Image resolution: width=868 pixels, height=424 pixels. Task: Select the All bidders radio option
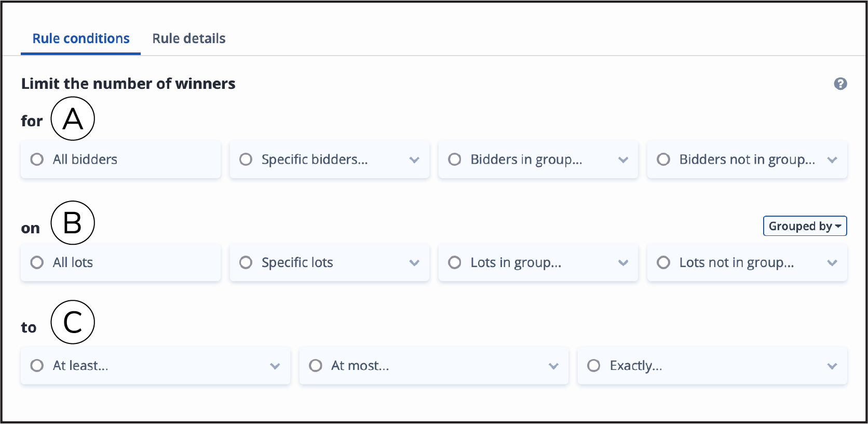[37, 159]
